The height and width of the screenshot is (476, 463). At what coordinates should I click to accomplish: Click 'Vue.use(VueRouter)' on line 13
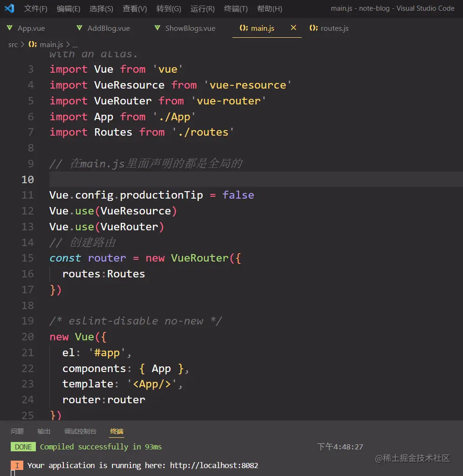106,227
